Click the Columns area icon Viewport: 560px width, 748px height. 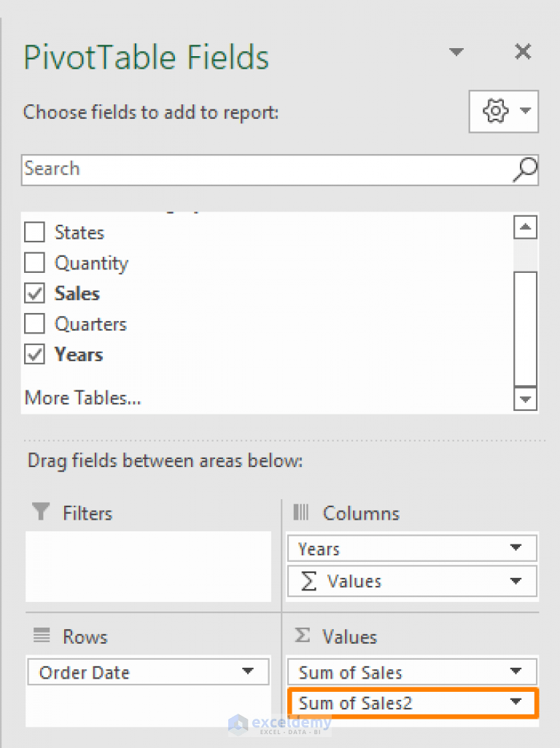point(300,512)
